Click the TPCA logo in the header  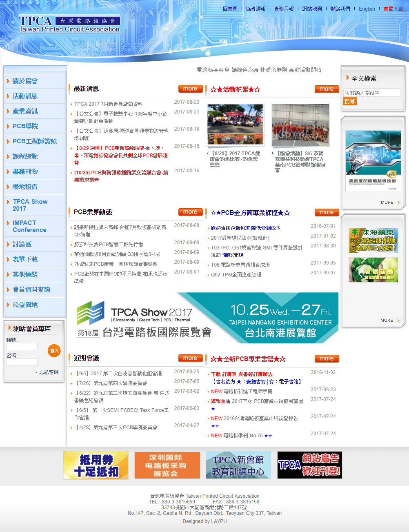[x=69, y=24]
